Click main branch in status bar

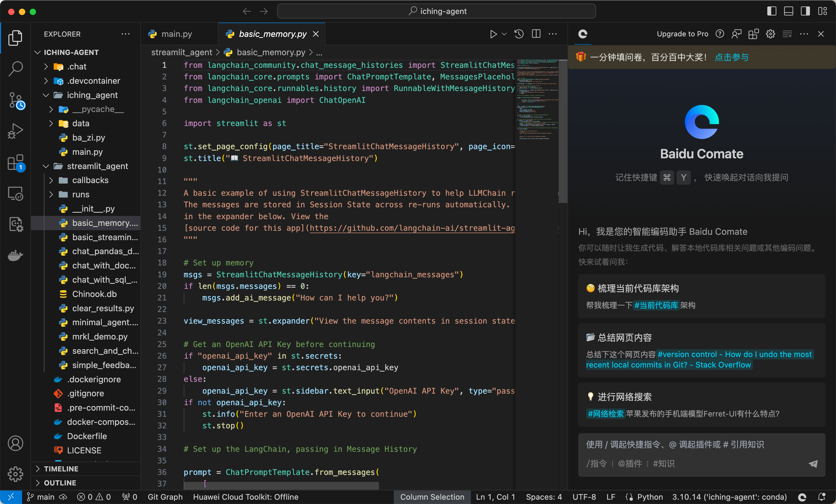(x=41, y=497)
